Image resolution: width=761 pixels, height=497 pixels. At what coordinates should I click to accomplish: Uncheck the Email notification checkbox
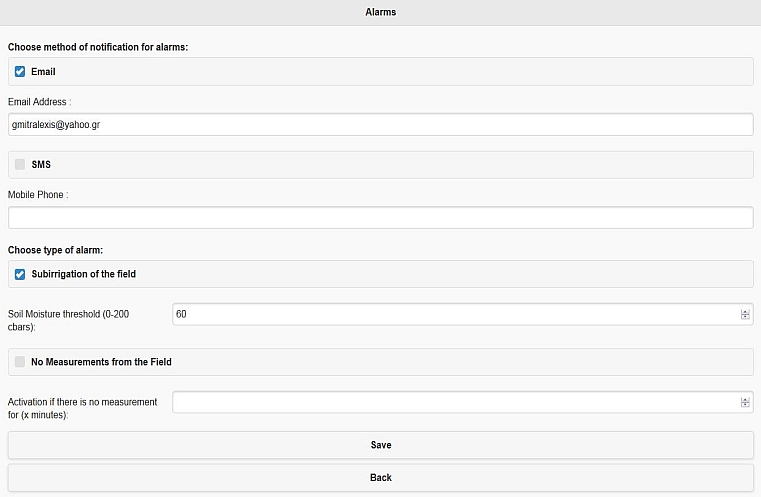[x=20, y=72]
